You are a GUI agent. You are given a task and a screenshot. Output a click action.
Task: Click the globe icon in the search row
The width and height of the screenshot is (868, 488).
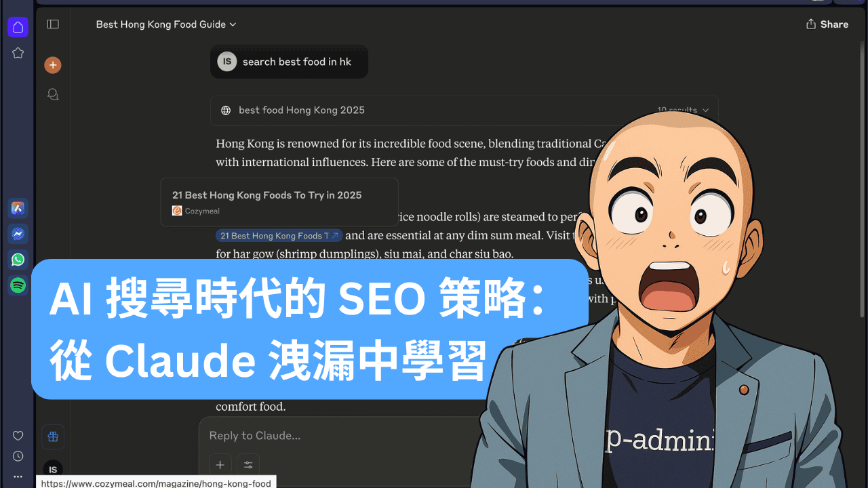coord(226,110)
